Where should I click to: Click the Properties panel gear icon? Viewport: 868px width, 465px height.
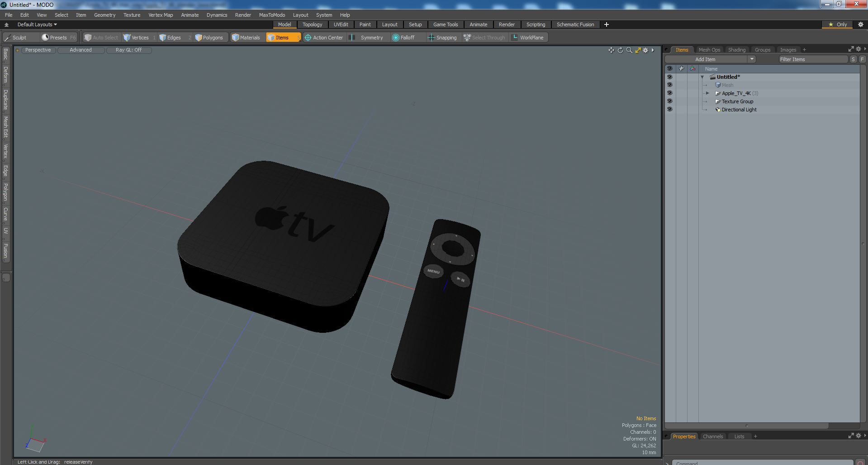pyautogui.click(x=859, y=436)
